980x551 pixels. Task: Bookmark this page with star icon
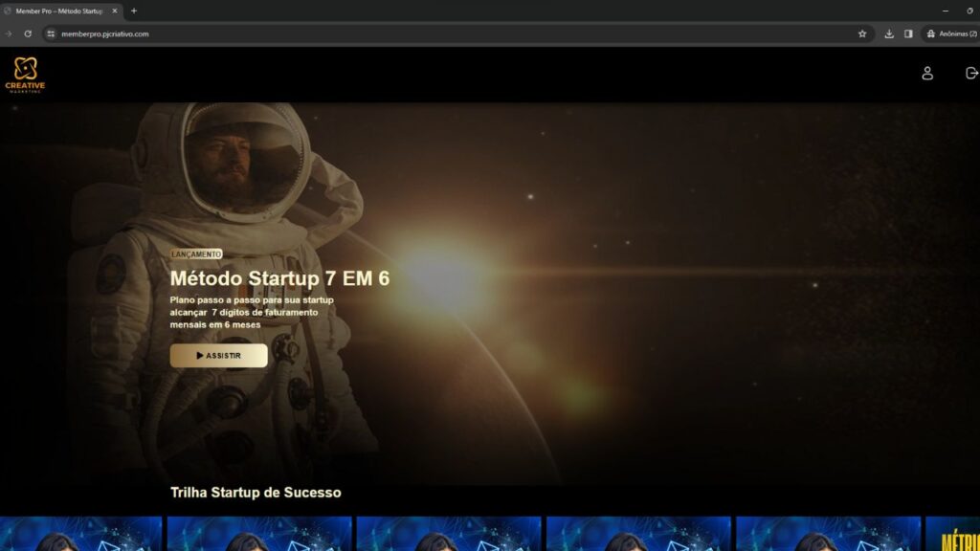(861, 33)
